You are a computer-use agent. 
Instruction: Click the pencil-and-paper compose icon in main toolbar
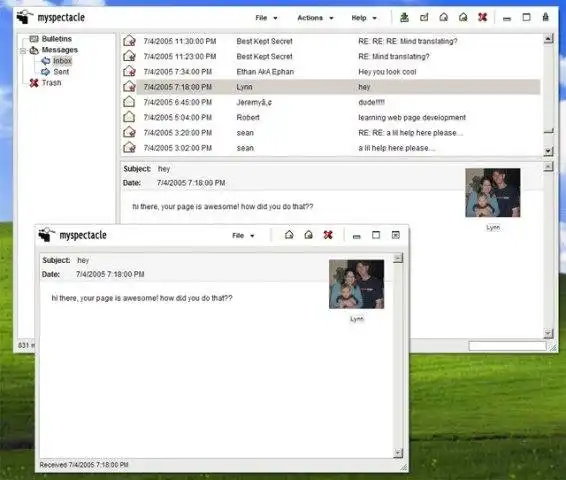point(424,17)
